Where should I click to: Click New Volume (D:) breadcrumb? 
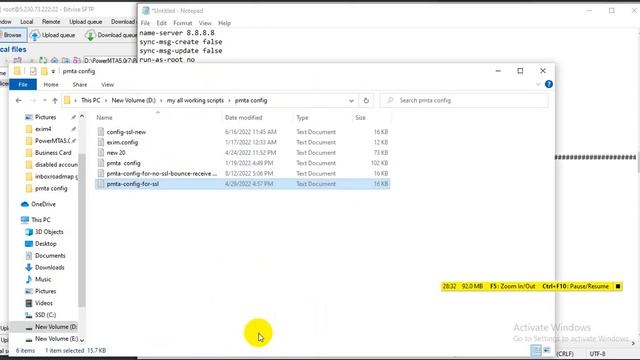point(133,100)
